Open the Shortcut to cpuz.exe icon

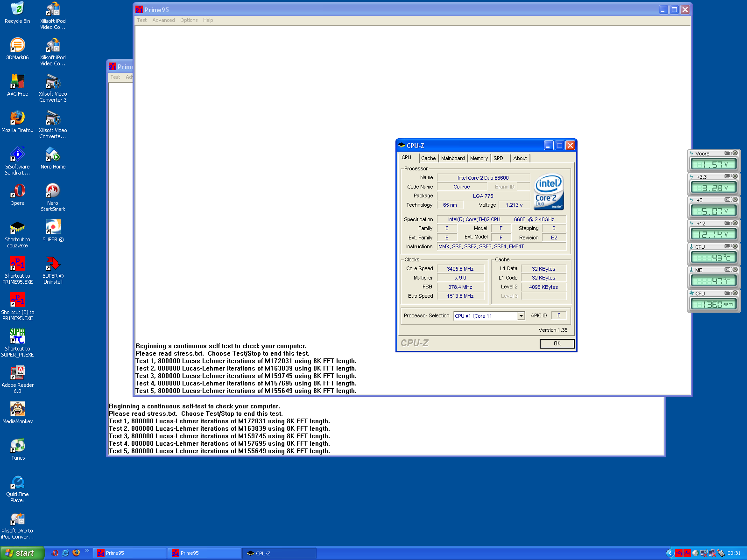pyautogui.click(x=17, y=234)
